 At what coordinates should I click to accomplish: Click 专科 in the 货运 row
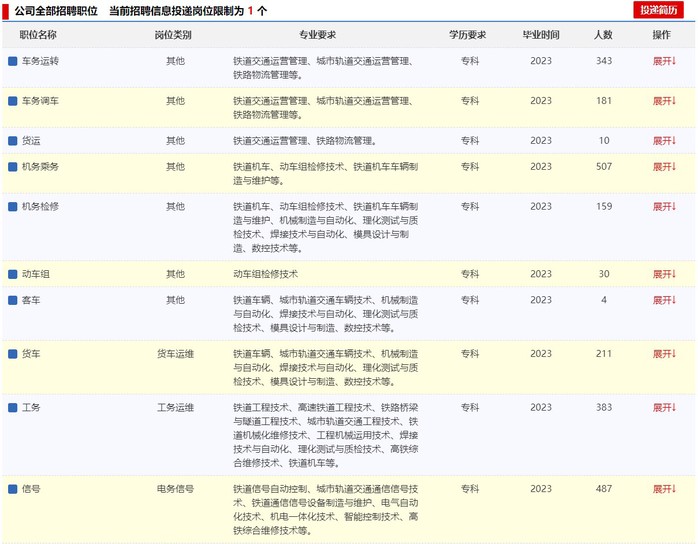click(x=470, y=141)
